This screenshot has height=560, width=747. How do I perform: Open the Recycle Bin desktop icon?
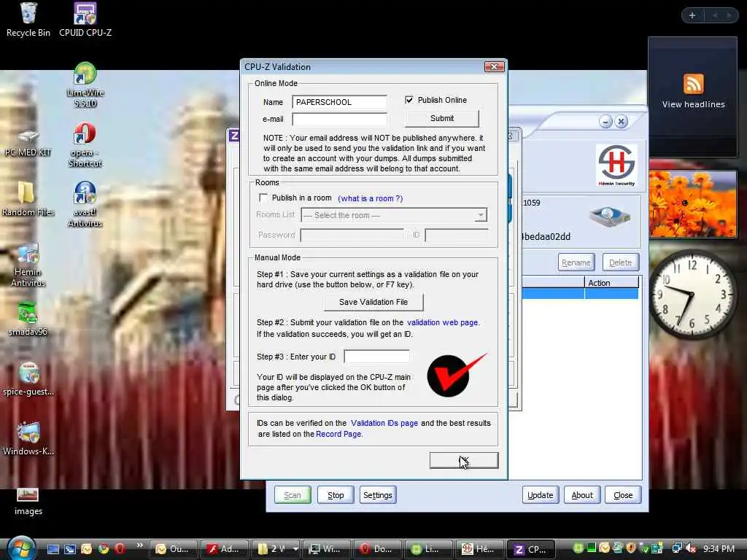(x=28, y=20)
